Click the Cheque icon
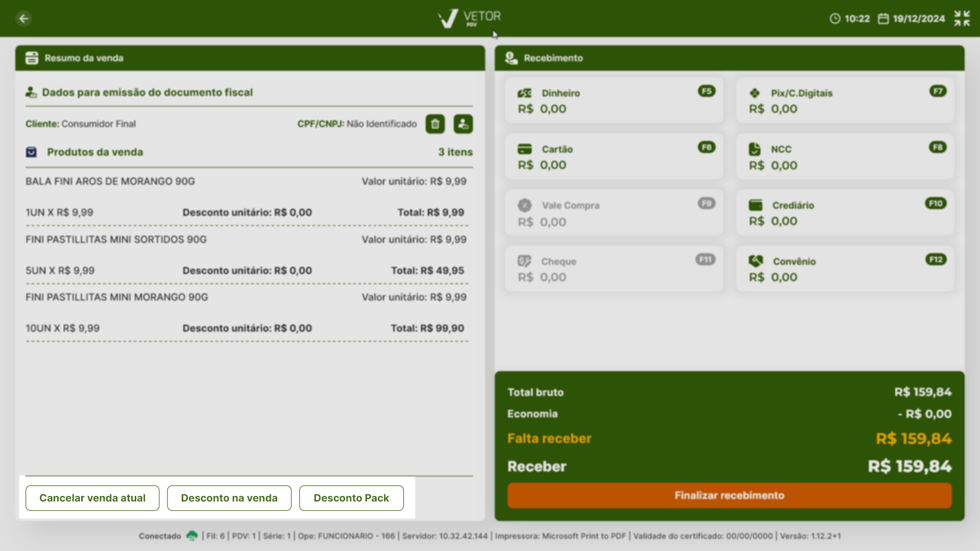This screenshot has width=980, height=551. click(x=524, y=261)
